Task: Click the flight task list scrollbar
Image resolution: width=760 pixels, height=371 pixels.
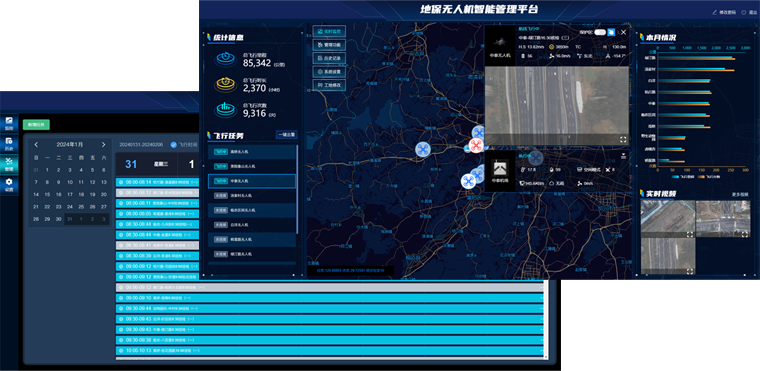Action: click(x=297, y=189)
